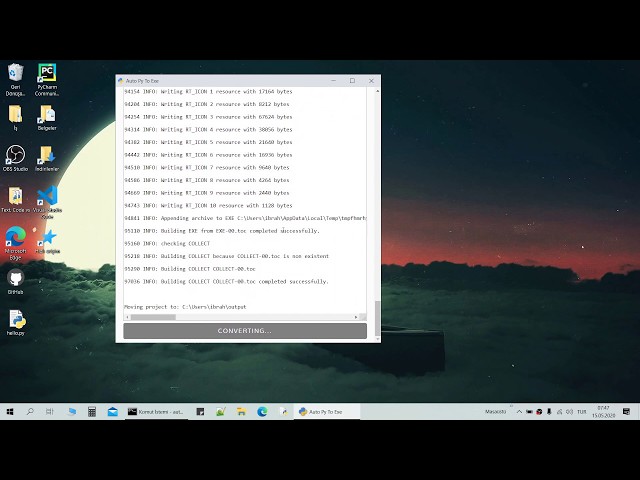The height and width of the screenshot is (480, 640).
Task: Click the "Appending archive to EXE" log line
Action: [245, 218]
